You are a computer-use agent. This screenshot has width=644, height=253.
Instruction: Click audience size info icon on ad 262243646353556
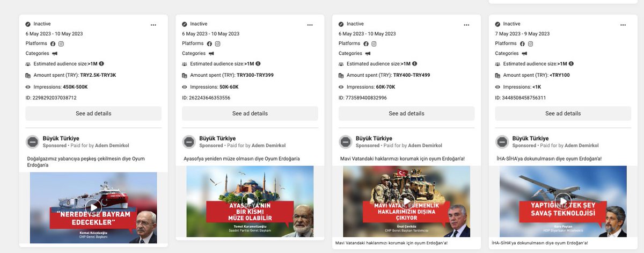[x=258, y=63]
